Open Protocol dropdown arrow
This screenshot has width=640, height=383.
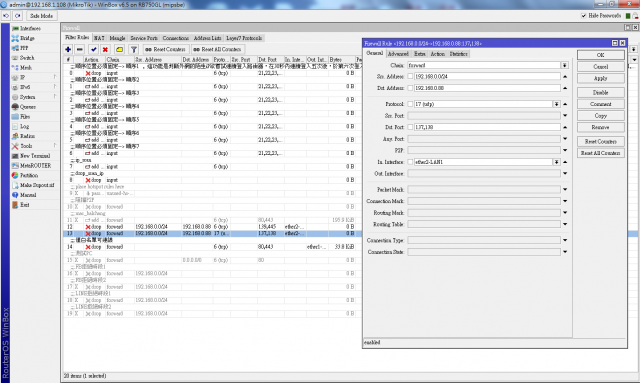coord(556,104)
